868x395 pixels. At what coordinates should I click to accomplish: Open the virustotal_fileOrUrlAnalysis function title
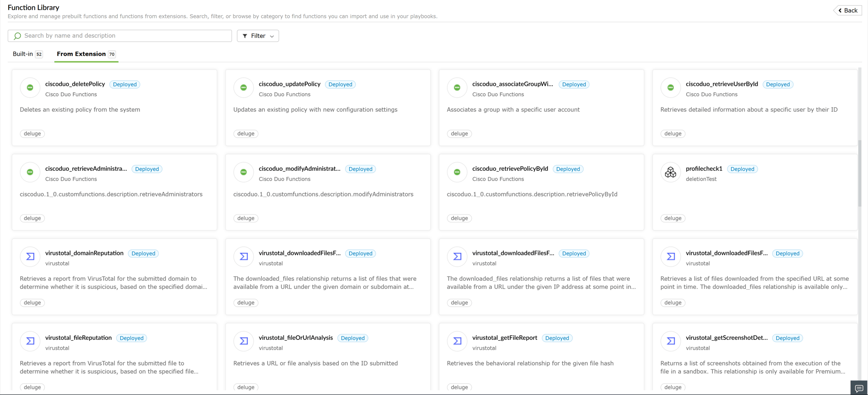tap(296, 338)
